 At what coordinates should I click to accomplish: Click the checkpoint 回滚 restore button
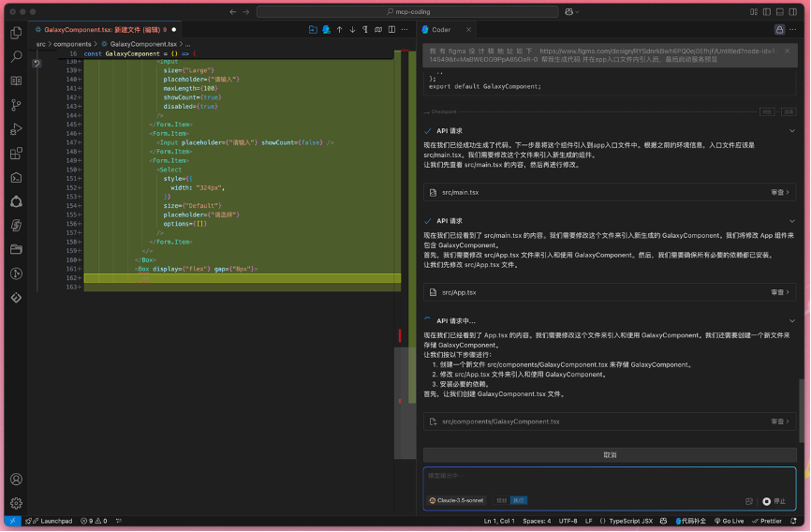pyautogui.click(x=789, y=111)
